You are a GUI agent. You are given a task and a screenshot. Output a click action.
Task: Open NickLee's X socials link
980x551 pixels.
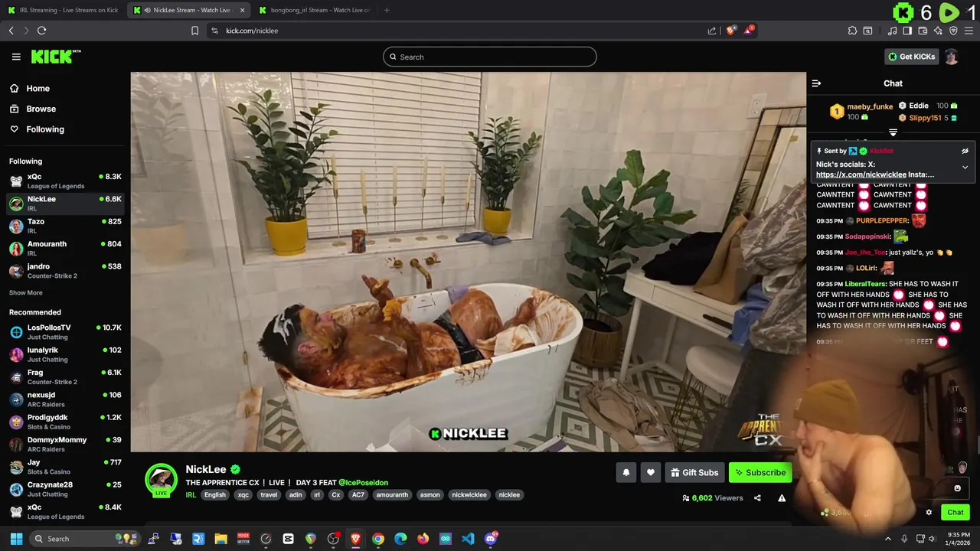[x=861, y=174]
